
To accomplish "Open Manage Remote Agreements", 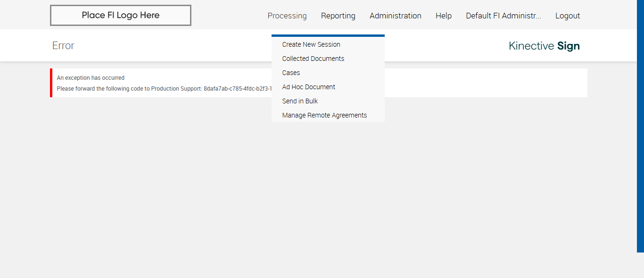I will (x=324, y=115).
